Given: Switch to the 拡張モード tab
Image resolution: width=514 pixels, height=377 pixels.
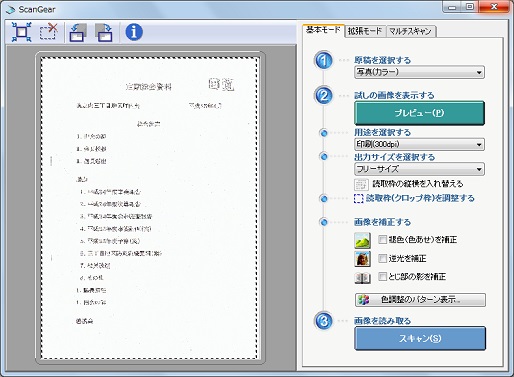Looking at the screenshot, I should 365,31.
